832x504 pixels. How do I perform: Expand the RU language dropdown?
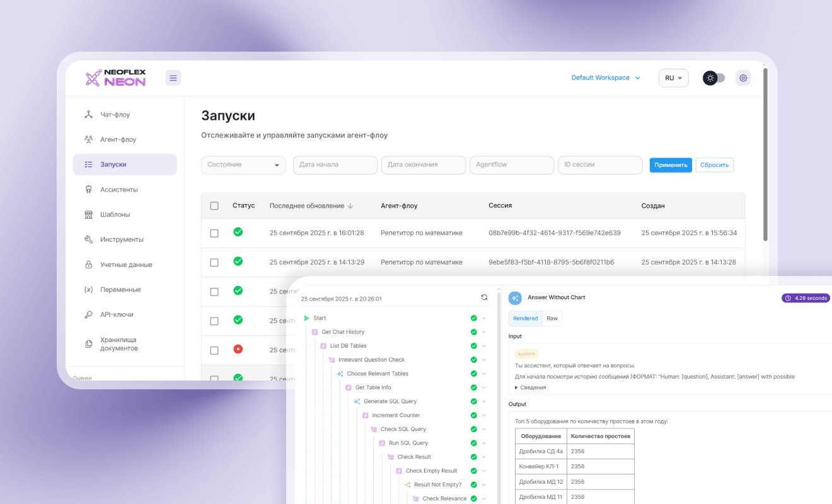673,78
